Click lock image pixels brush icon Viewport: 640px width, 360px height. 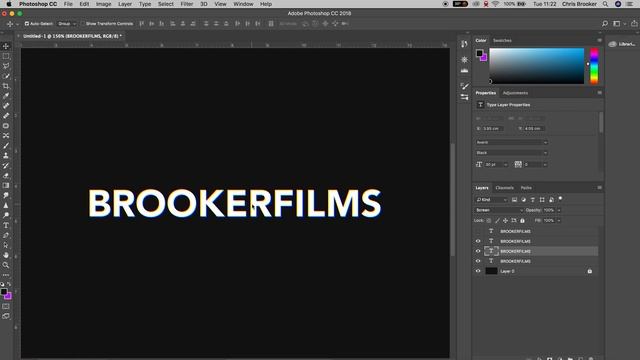tap(497, 220)
